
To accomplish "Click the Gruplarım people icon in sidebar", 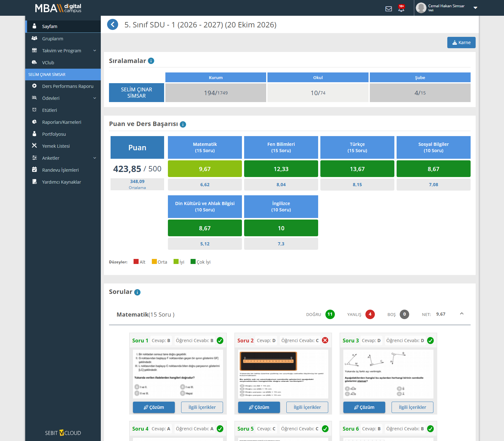I will click(34, 38).
